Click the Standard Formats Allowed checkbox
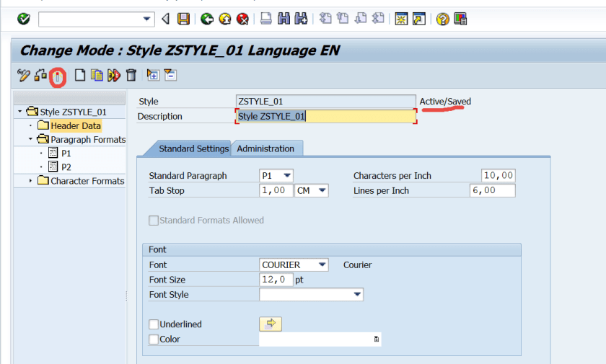 click(x=154, y=221)
